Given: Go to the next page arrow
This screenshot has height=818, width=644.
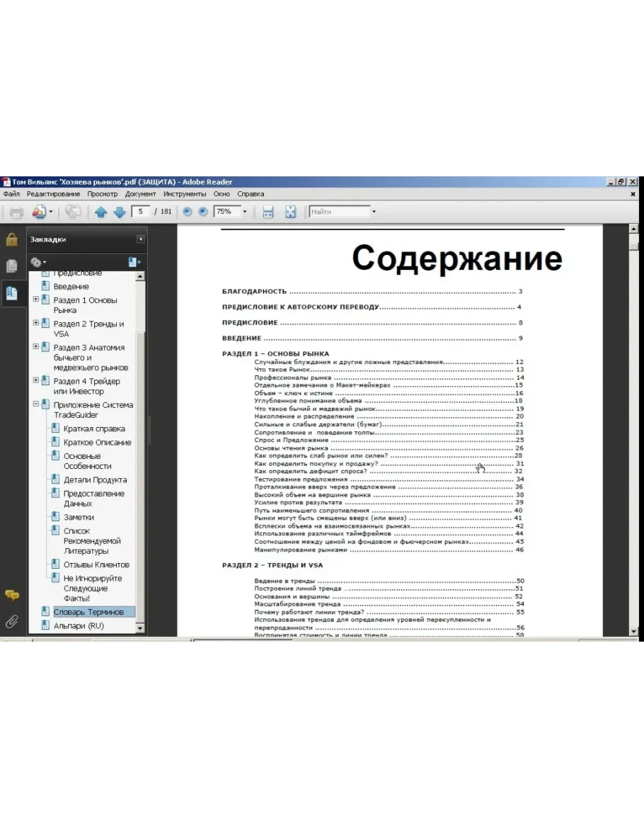Looking at the screenshot, I should (x=119, y=212).
